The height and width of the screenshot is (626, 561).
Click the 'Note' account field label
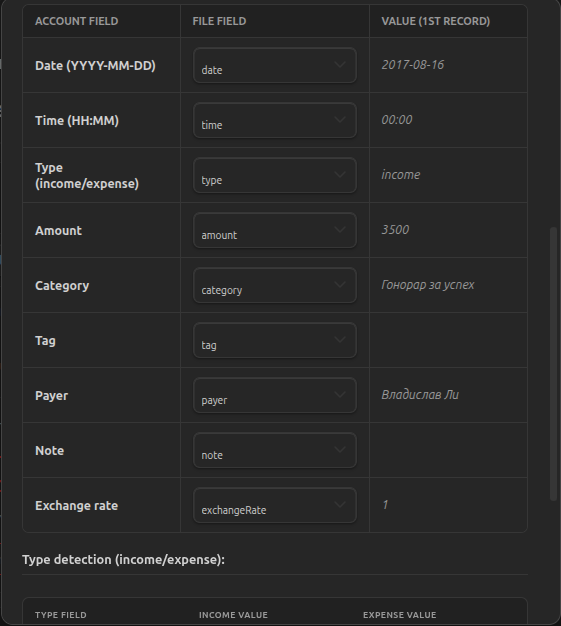[50, 451]
